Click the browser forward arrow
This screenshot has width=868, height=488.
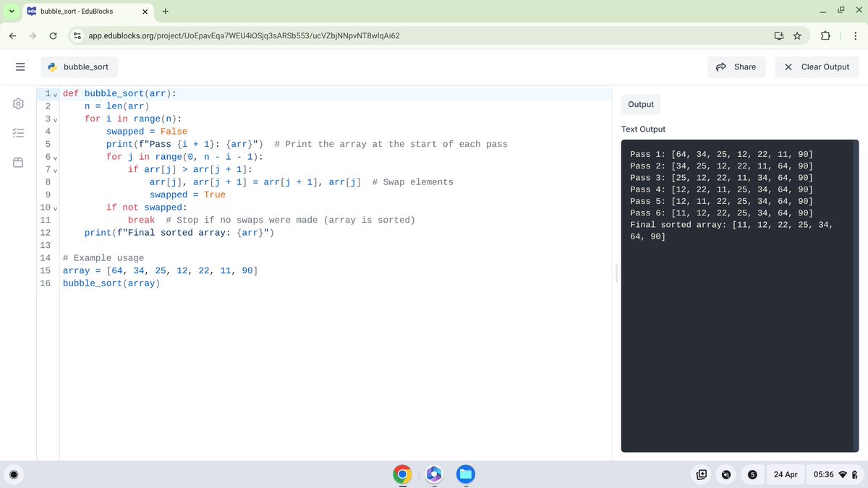click(x=33, y=35)
